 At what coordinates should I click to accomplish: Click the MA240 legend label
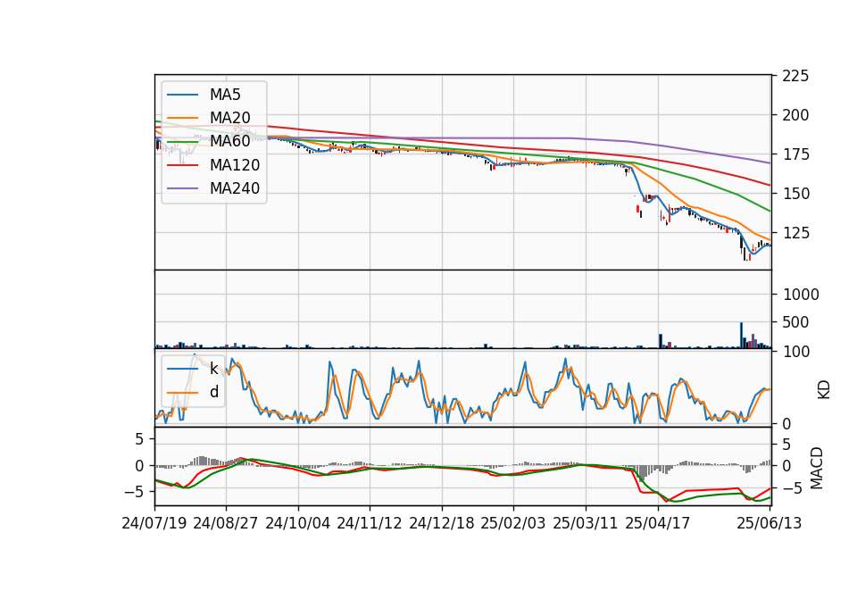pos(235,188)
